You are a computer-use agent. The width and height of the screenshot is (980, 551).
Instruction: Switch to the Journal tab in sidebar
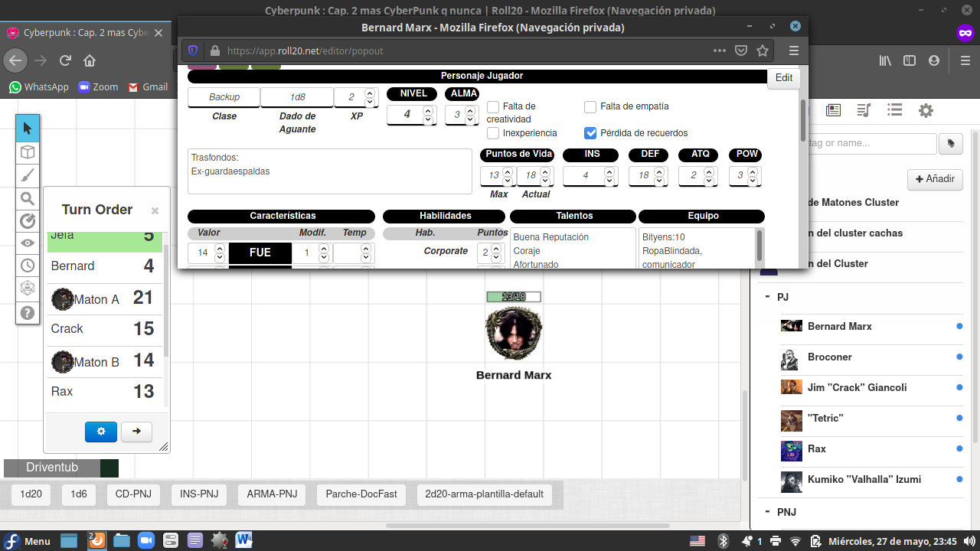pos(832,110)
